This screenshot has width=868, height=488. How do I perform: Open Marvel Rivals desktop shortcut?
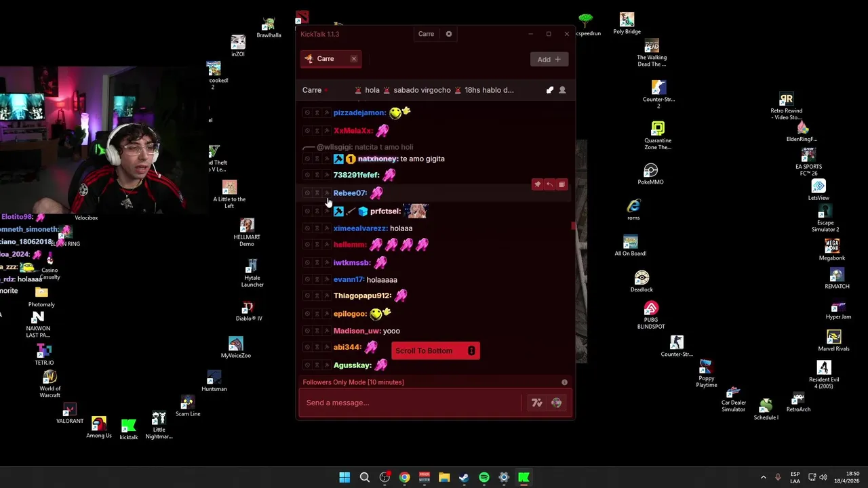coord(834,341)
